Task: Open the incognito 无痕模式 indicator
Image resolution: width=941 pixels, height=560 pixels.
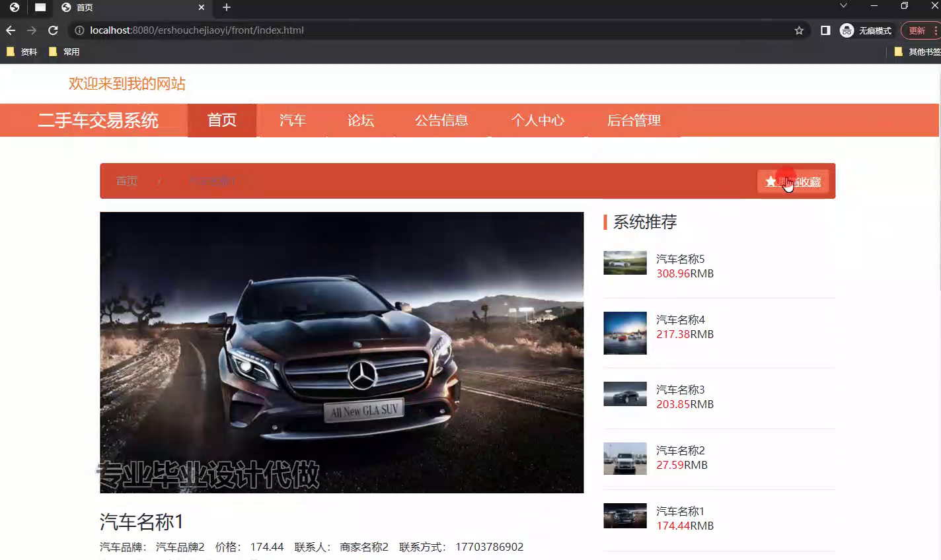Action: [866, 30]
